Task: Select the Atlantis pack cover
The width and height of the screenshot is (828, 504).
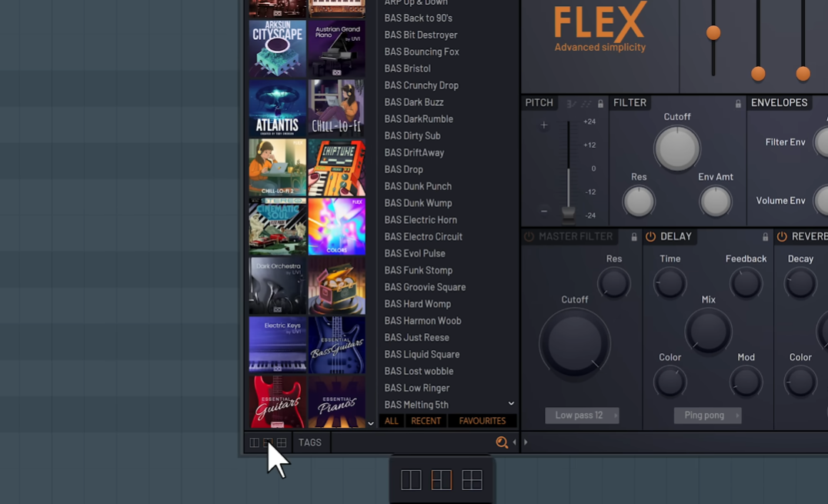Action: (x=277, y=108)
